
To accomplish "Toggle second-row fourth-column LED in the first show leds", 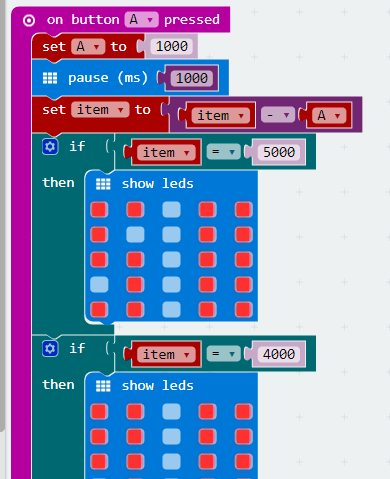I will coord(207,235).
